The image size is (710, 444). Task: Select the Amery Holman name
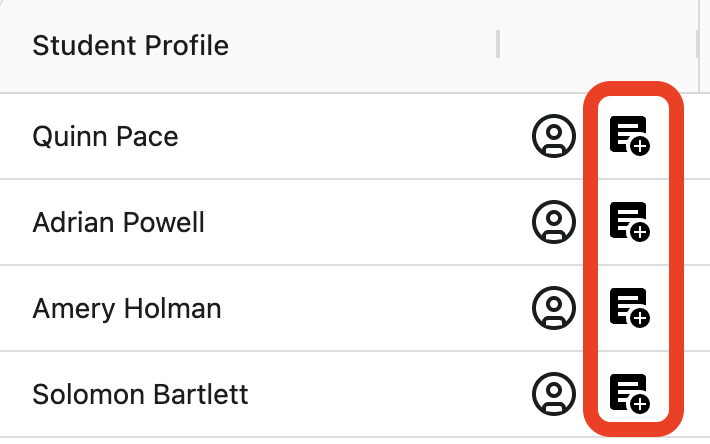tap(126, 308)
